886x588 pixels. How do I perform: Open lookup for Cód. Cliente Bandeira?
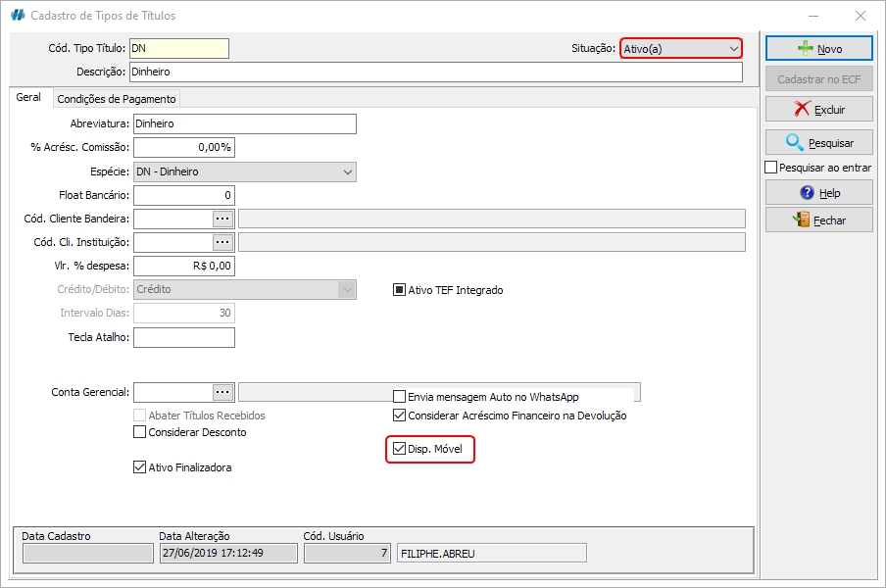tap(222, 219)
